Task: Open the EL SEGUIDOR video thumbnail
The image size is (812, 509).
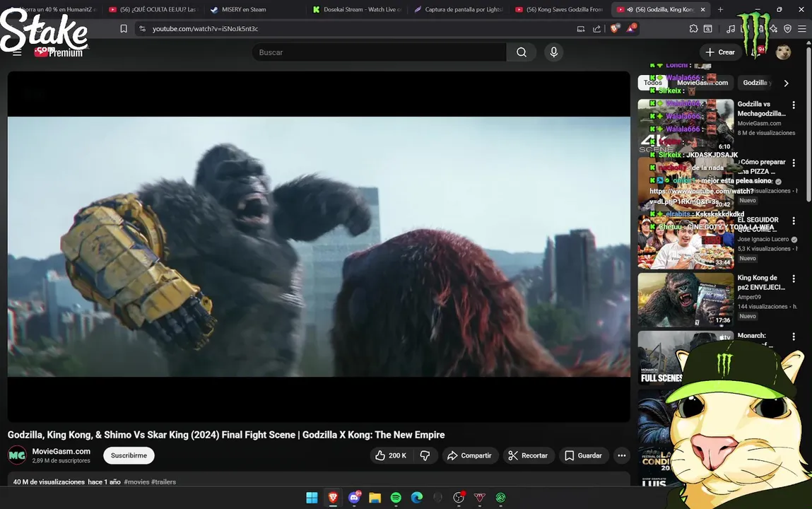Action: [x=686, y=242]
